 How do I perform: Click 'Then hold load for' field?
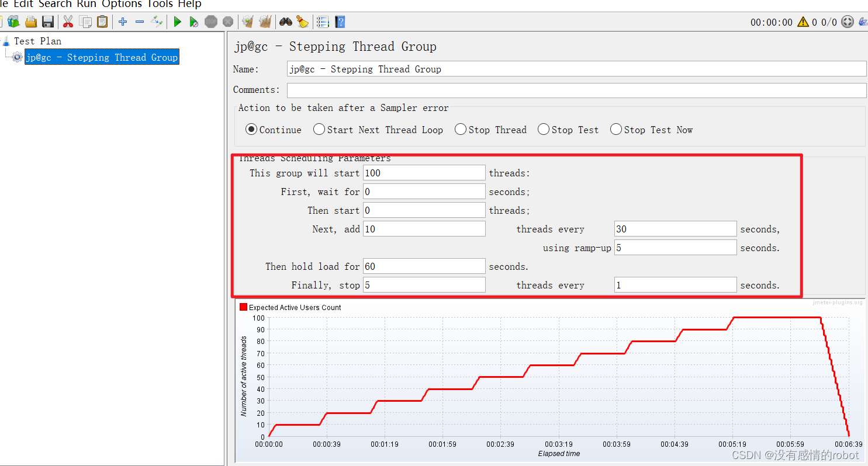(x=424, y=266)
